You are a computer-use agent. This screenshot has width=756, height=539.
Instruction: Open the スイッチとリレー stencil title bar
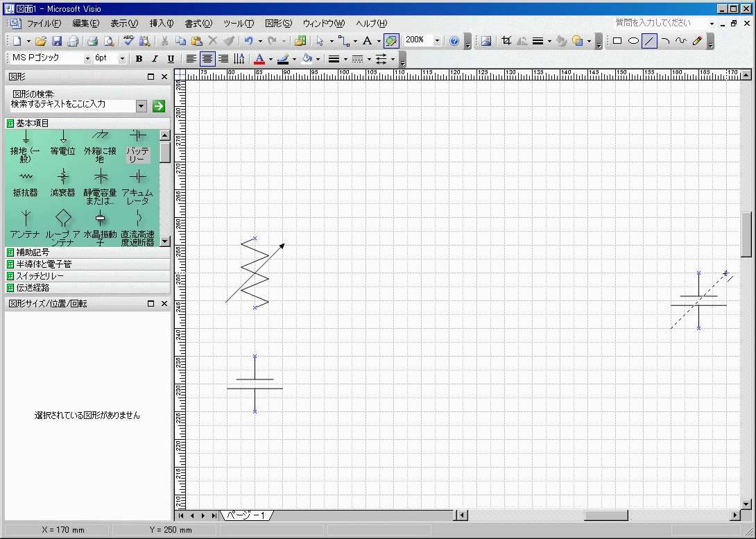[42, 276]
